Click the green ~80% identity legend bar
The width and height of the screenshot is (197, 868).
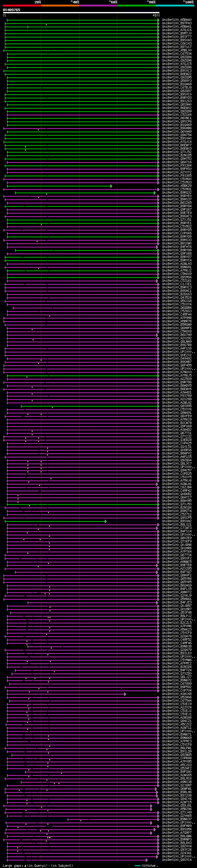pyautogui.click(x=137, y=6)
